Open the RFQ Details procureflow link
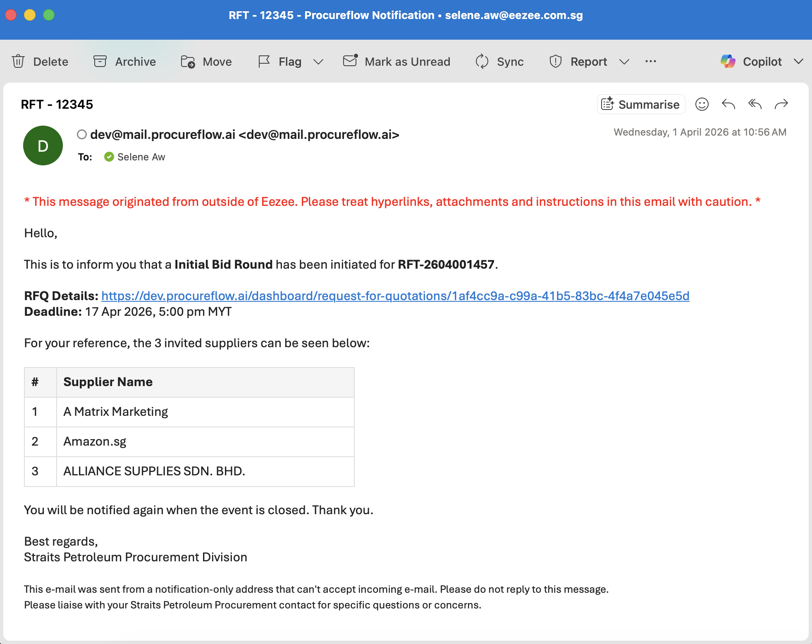The image size is (812, 644). [x=395, y=296]
